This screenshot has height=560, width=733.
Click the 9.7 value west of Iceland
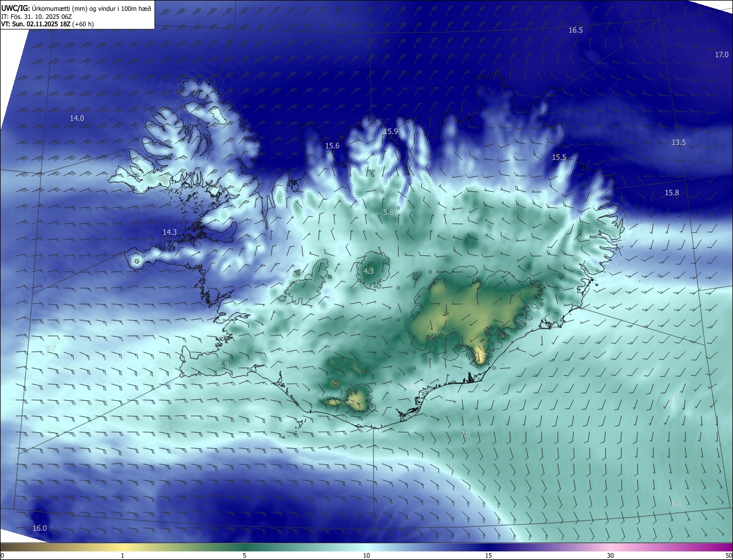(x=51, y=349)
